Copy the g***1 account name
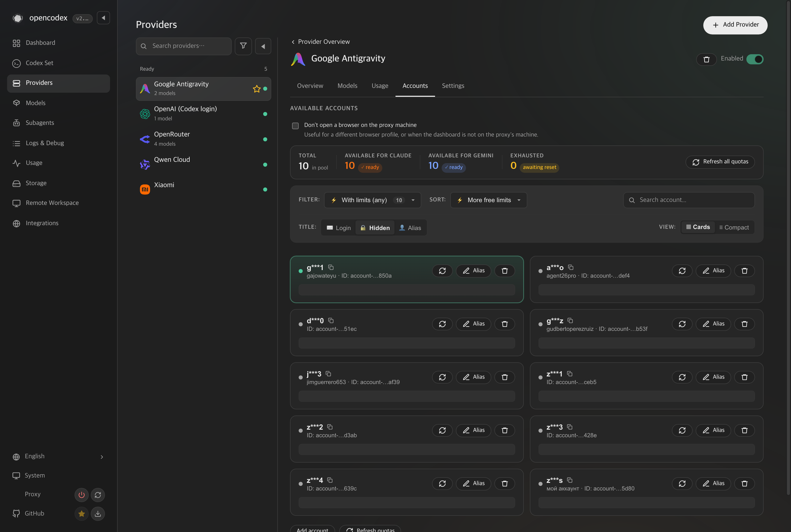Screen dimensions: 791x532 (331, 267)
